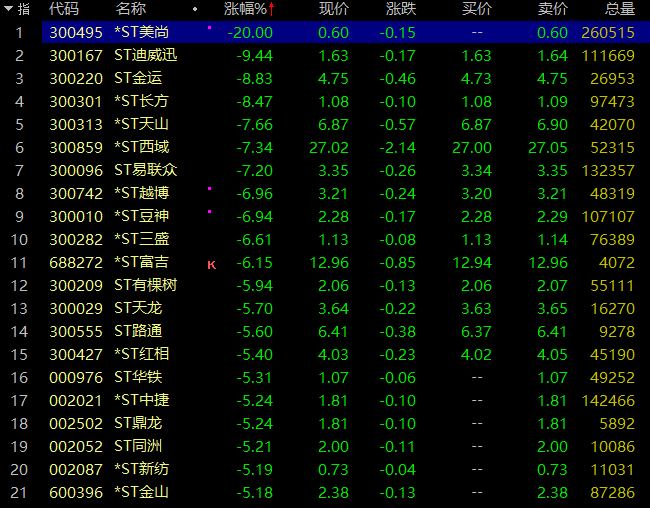
Task: Click stock code 000976
Action: tap(76, 378)
